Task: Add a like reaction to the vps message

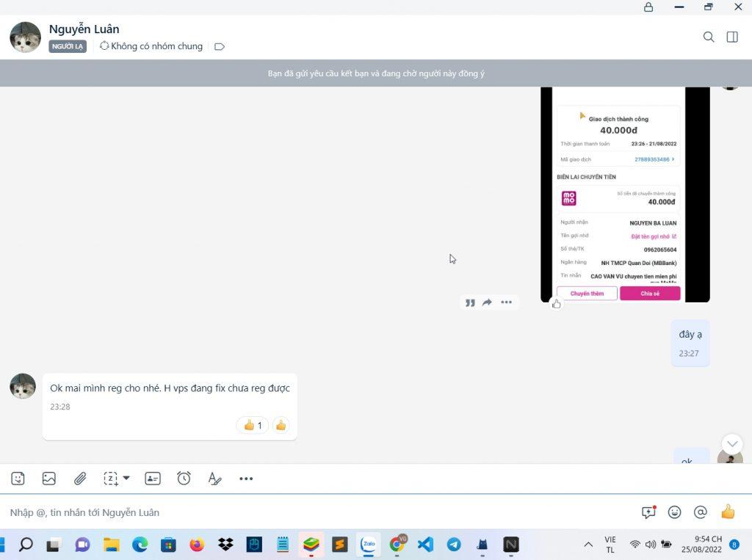Action: point(281,425)
